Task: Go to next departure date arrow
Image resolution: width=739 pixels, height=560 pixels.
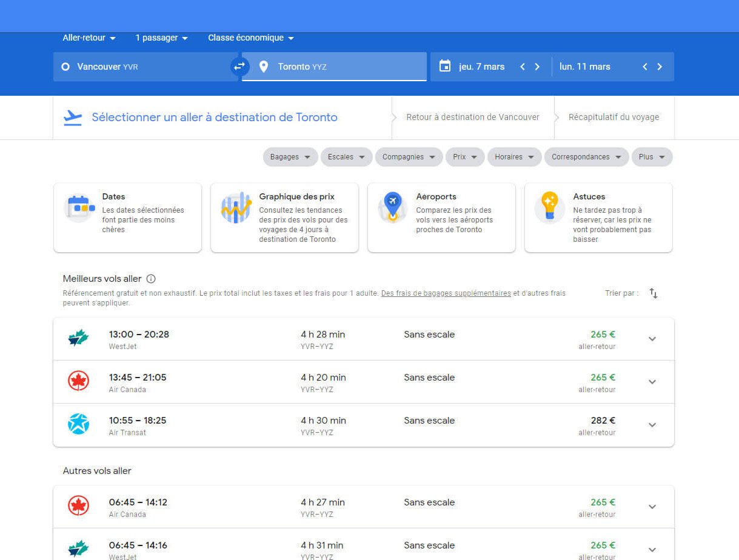Action: pos(537,67)
